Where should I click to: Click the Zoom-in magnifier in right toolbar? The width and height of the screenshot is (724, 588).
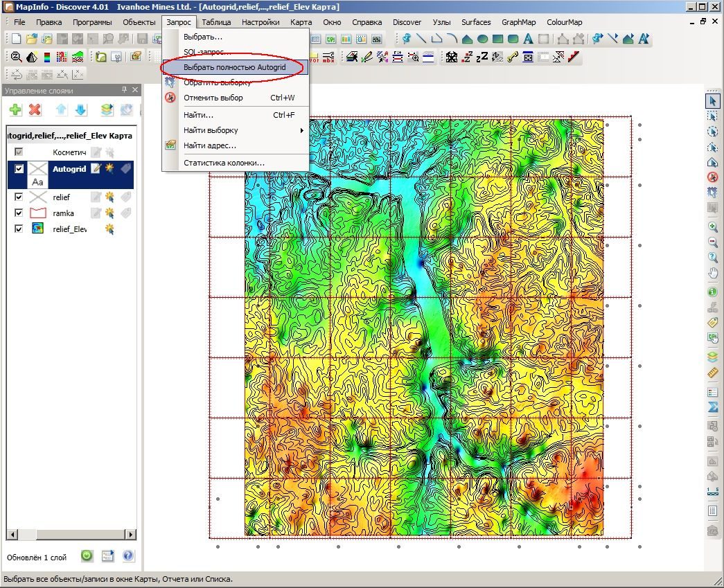[x=712, y=226]
